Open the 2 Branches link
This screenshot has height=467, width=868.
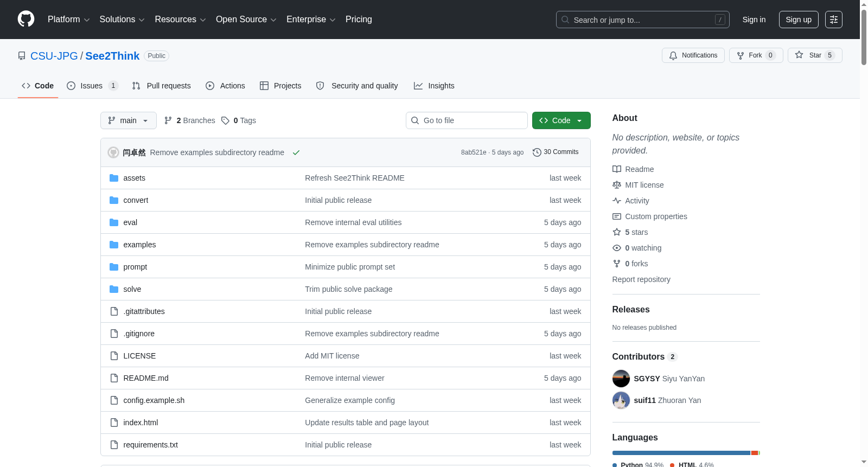(190, 120)
